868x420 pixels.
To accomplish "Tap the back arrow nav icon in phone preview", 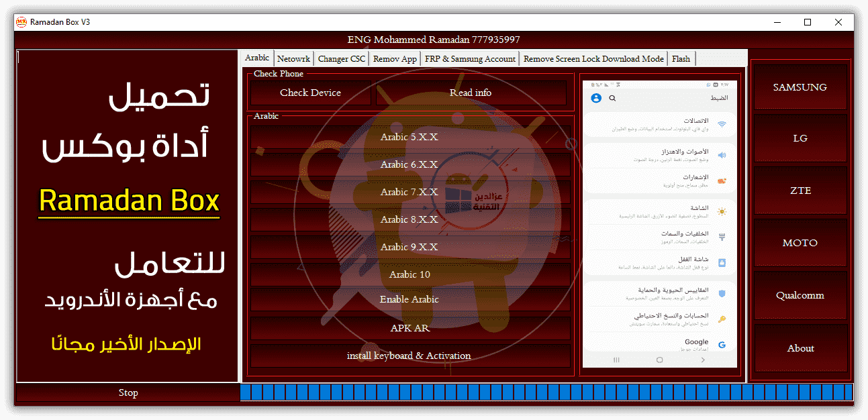I will point(703,360).
